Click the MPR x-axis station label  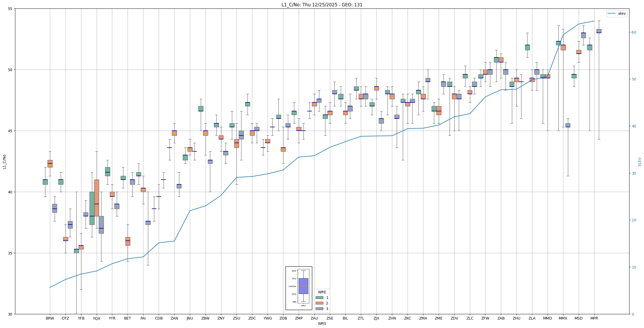[594, 318]
